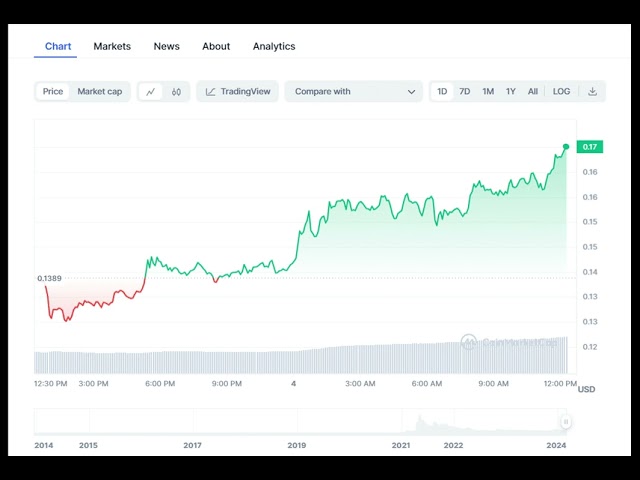Switch to line chart view icon
This screenshot has height=480, width=640.
click(151, 92)
